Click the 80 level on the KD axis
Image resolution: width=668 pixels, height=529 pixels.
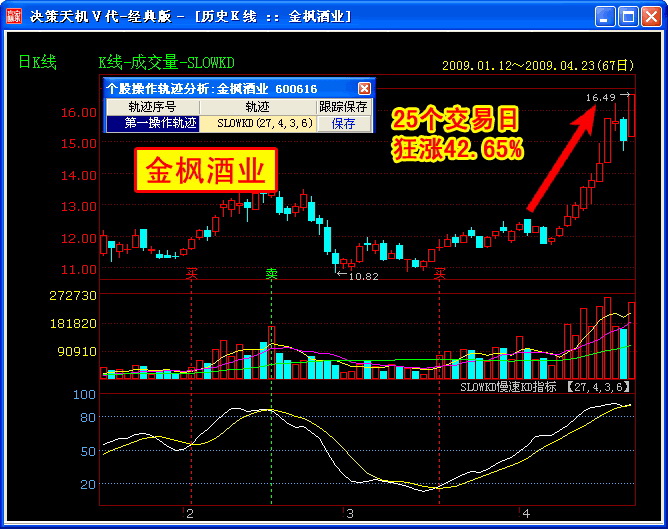[88, 417]
